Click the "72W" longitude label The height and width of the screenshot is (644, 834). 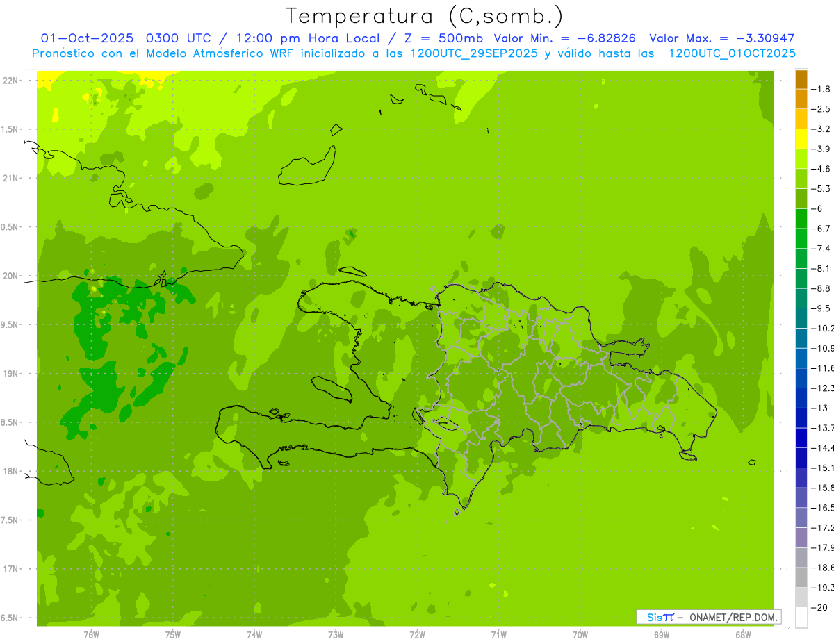pyautogui.click(x=417, y=635)
